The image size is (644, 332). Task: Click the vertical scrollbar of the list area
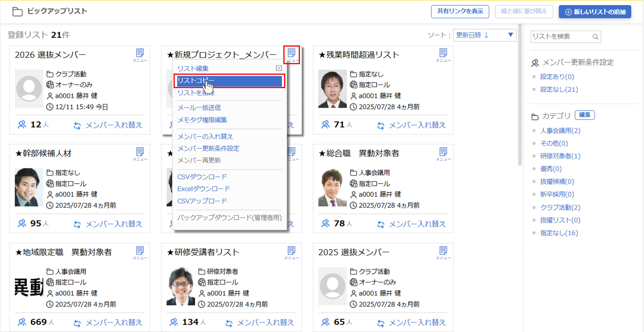pos(520,95)
